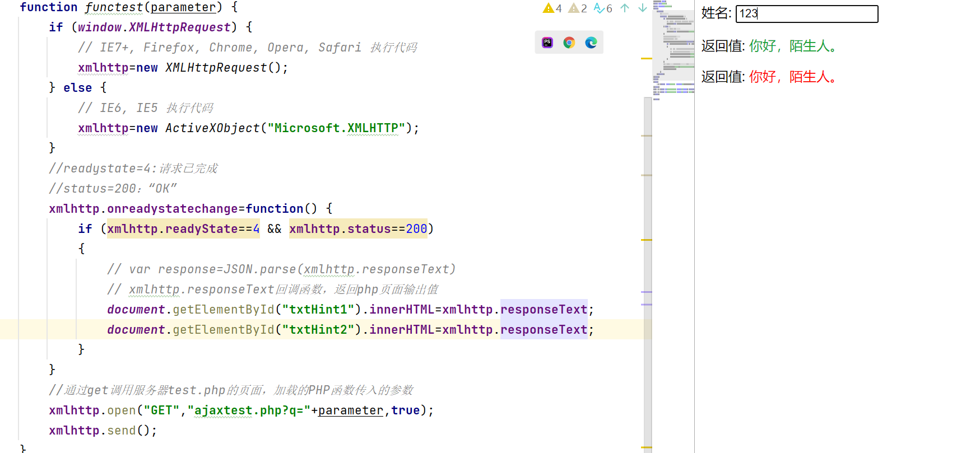Click the "ajaxtest.php?q=" string
980x453 pixels.
(x=249, y=410)
